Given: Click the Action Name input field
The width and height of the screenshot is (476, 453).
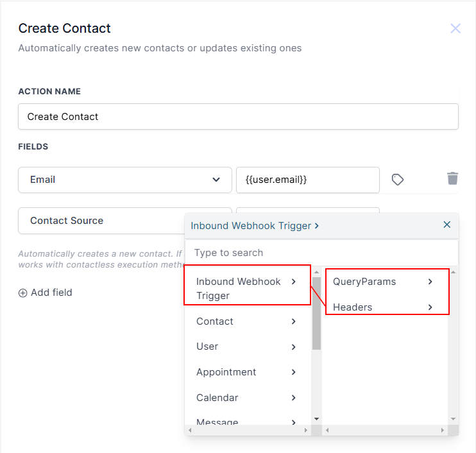Looking at the screenshot, I should click(238, 117).
